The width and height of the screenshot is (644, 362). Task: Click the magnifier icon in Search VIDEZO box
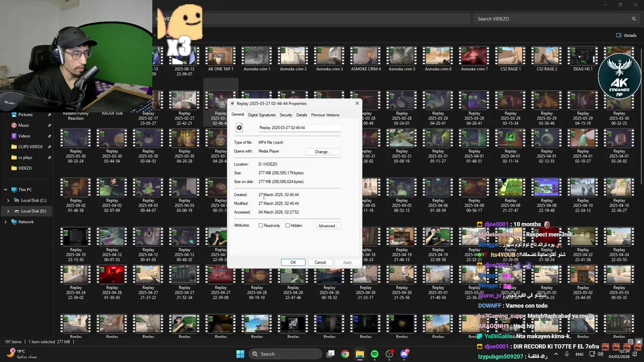633,19
